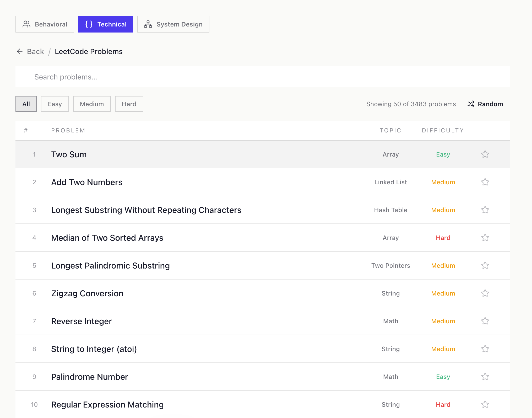
Task: Star the Two Sum problem
Action: coord(485,154)
